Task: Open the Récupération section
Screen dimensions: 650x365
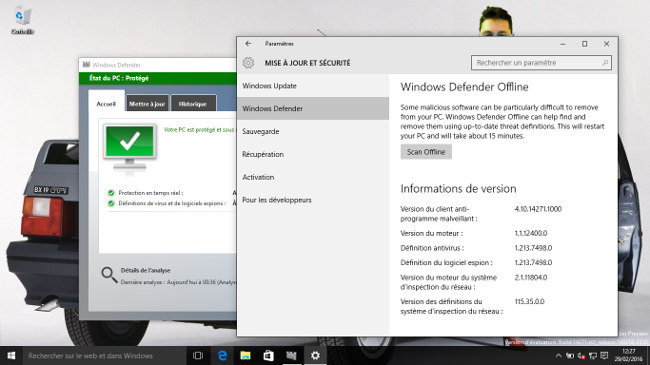Action: (313, 154)
